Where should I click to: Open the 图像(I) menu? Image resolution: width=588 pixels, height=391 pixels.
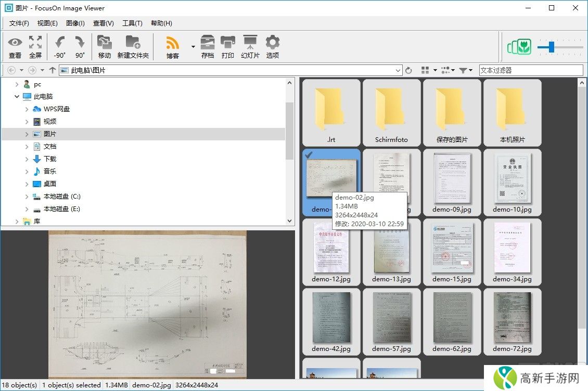[x=75, y=23]
